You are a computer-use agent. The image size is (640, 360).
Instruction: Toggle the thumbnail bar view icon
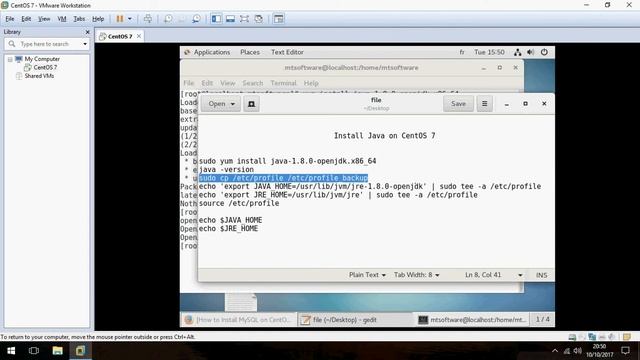[230, 19]
